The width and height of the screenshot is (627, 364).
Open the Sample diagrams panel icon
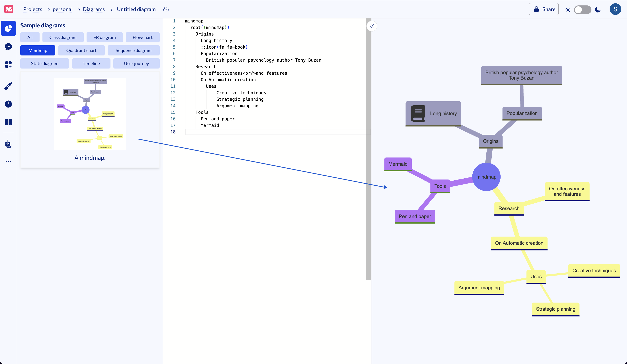[8, 28]
